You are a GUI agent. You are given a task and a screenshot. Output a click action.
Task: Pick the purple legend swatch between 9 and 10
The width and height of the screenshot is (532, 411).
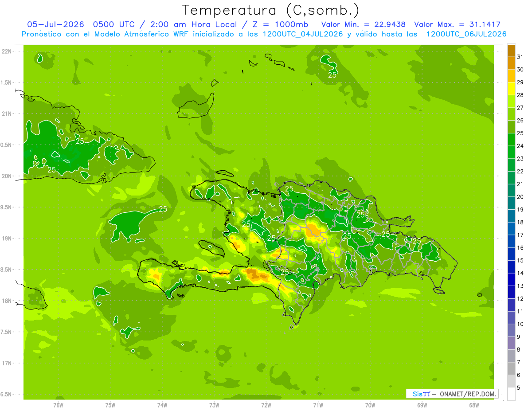pyautogui.click(x=511, y=330)
